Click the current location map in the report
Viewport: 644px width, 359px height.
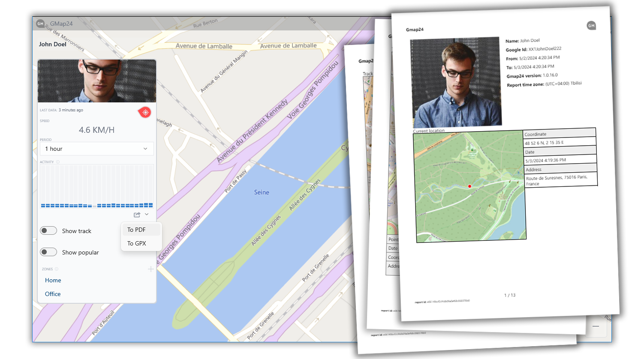point(469,186)
